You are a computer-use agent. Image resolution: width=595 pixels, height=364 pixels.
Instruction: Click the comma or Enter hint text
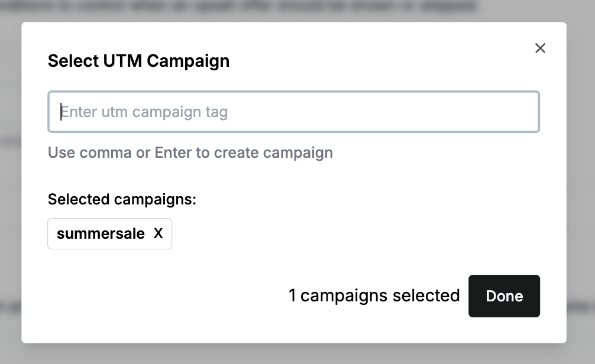[190, 153]
